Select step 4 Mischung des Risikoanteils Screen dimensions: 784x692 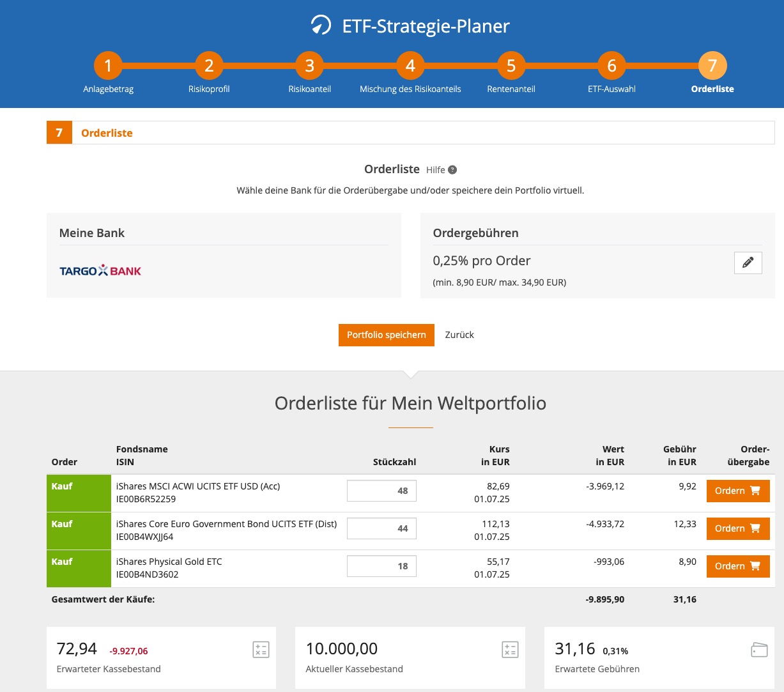click(x=410, y=66)
